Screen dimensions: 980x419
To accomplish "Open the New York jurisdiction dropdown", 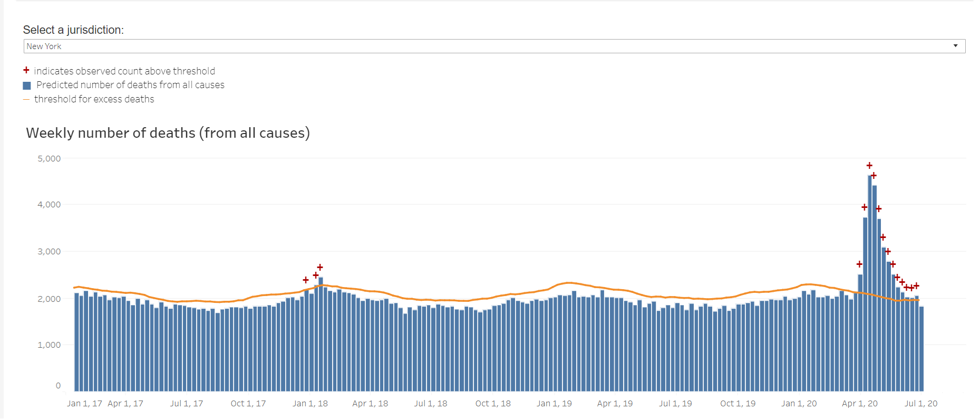I will click(494, 46).
